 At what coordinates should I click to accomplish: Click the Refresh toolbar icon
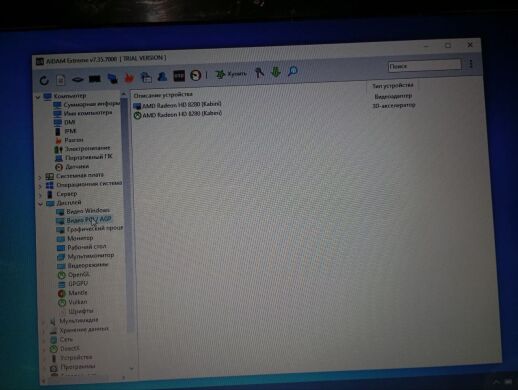point(44,80)
